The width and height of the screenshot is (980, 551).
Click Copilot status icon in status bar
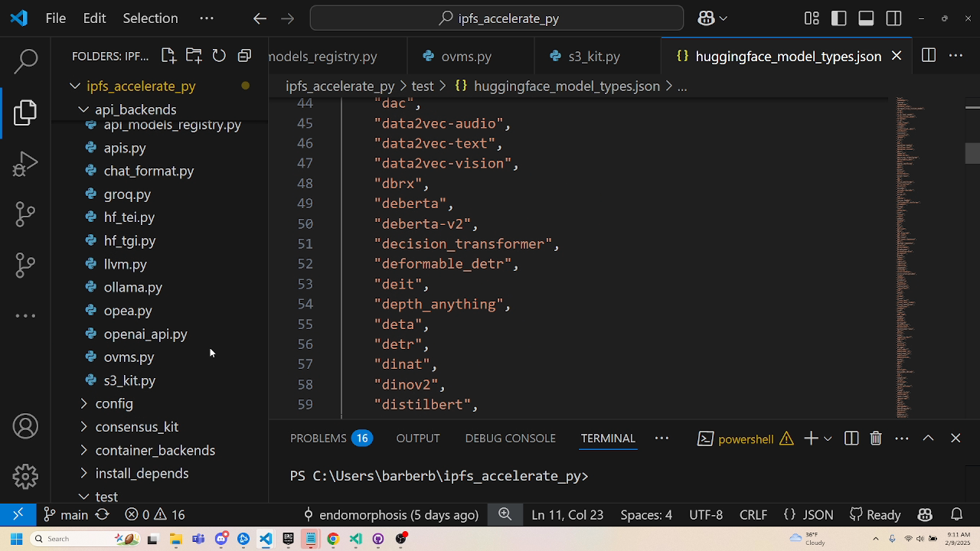(925, 515)
